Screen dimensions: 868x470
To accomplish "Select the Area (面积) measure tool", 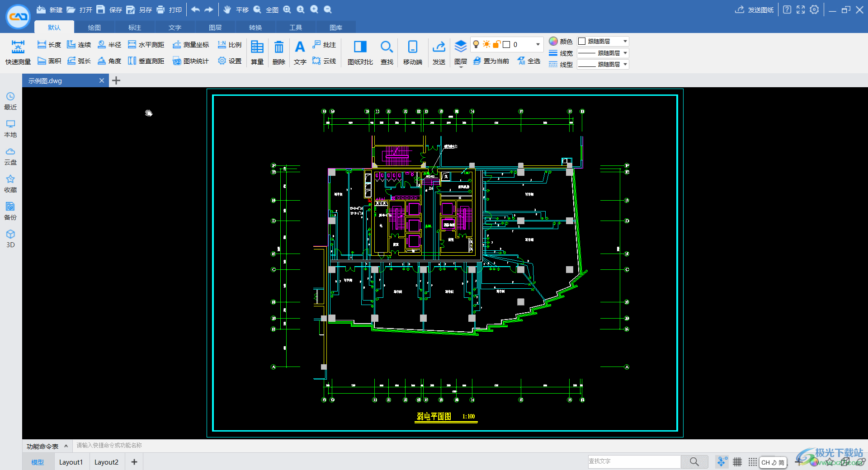I will coord(49,61).
